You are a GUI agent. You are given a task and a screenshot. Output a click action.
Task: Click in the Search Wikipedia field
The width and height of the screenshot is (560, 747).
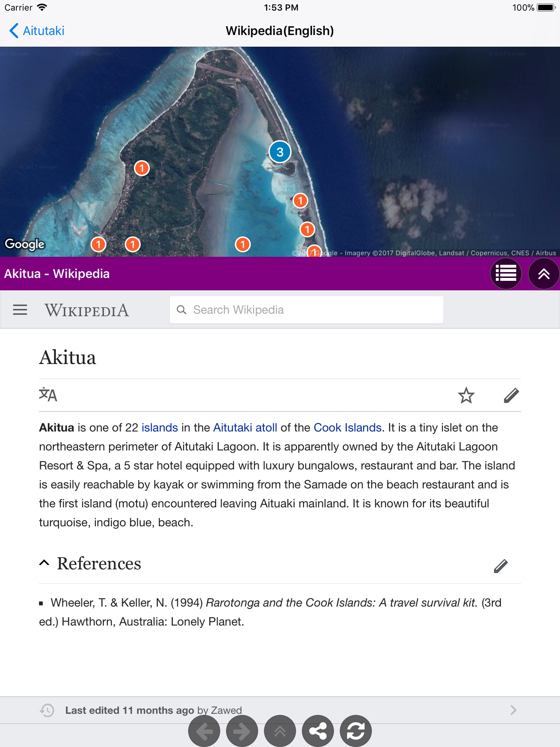[306, 310]
